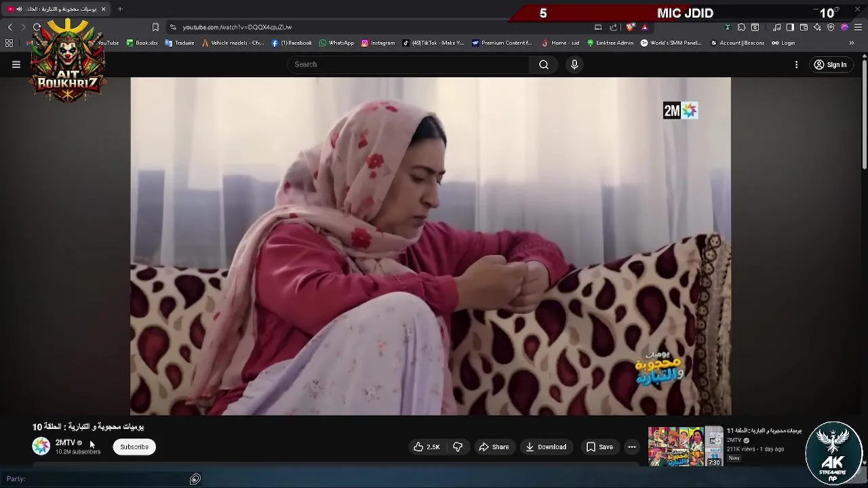Click the video player to pause playback
The width and height of the screenshot is (868, 488).
[x=431, y=246]
